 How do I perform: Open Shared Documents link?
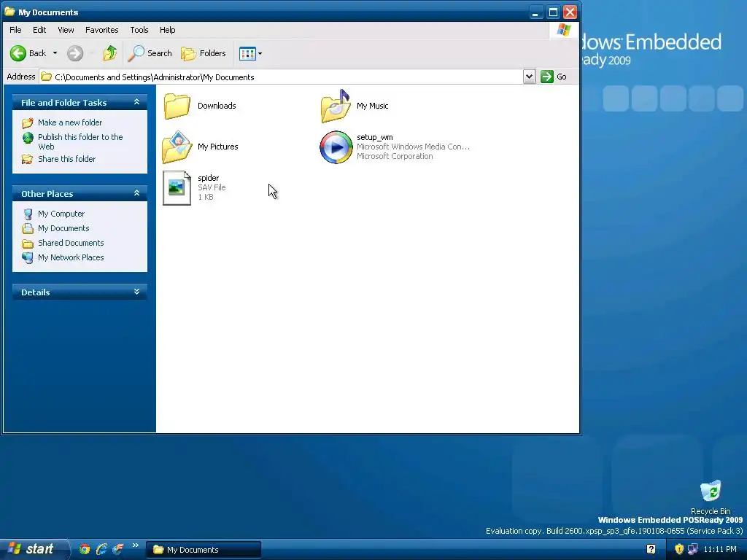click(x=71, y=243)
